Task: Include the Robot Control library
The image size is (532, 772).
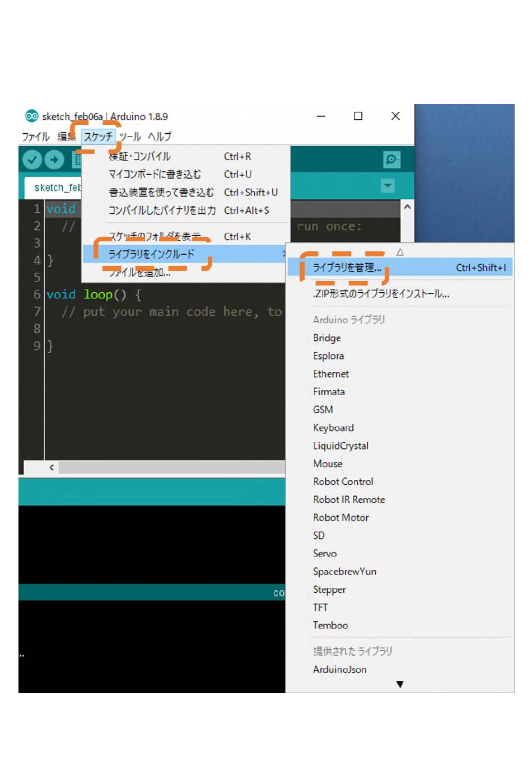Action: [400, 481]
